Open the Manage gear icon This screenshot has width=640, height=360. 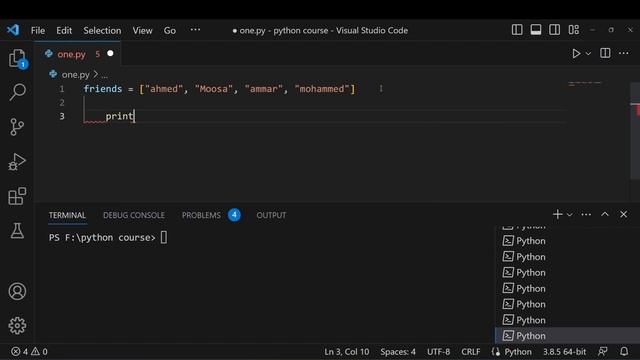(x=17, y=326)
